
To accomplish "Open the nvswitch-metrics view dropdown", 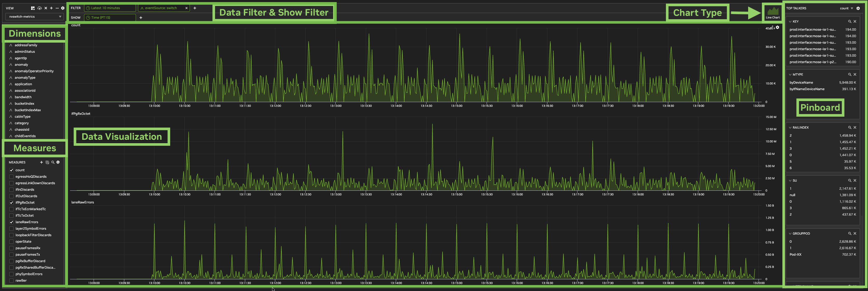I will click(x=35, y=17).
